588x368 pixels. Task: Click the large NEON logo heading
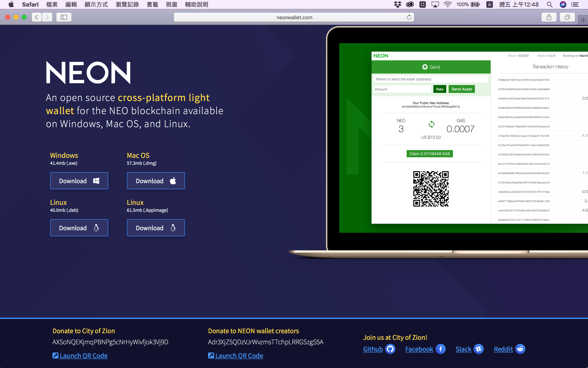tap(88, 73)
